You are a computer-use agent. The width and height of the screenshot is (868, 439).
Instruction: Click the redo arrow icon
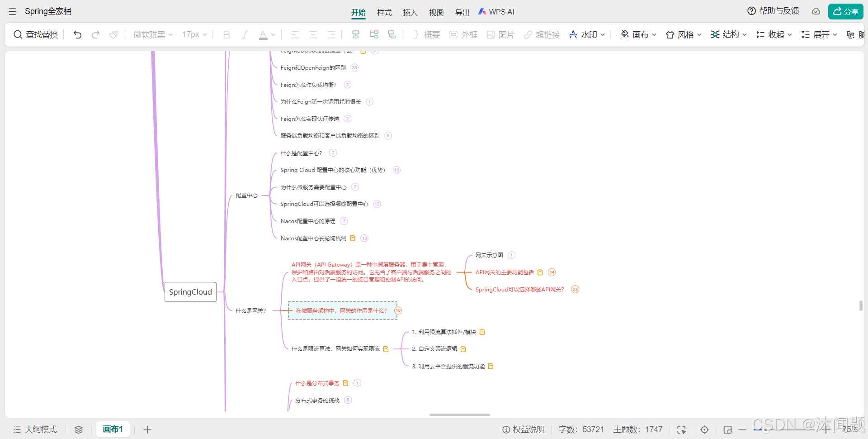point(95,34)
